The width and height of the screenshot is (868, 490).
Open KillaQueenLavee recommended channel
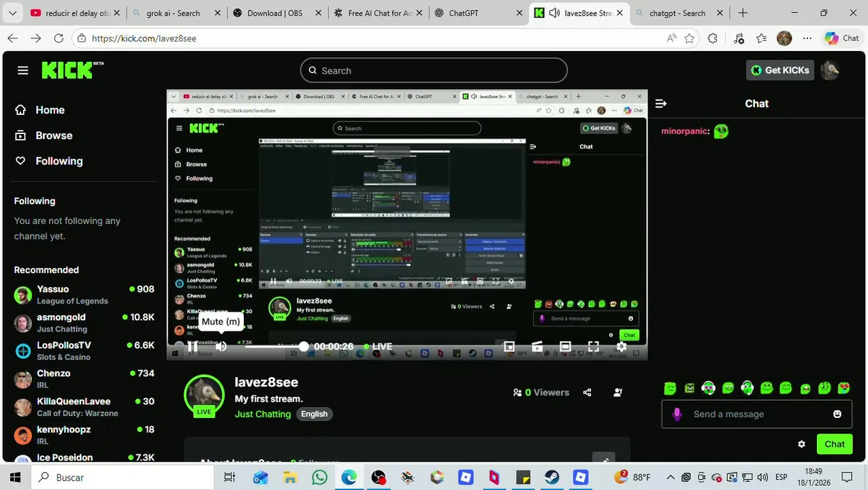pyautogui.click(x=84, y=407)
